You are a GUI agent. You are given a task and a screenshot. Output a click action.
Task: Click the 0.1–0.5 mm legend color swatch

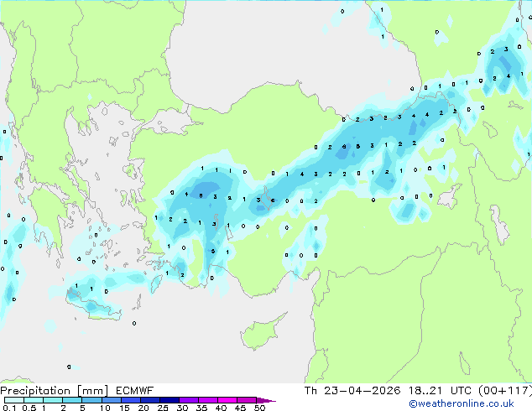pos(14,400)
